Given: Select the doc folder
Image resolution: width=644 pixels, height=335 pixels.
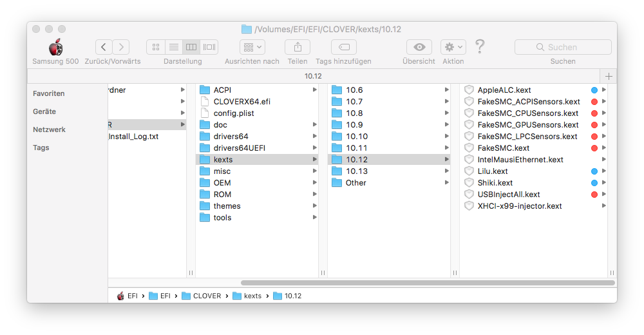Looking at the screenshot, I should pos(258,124).
